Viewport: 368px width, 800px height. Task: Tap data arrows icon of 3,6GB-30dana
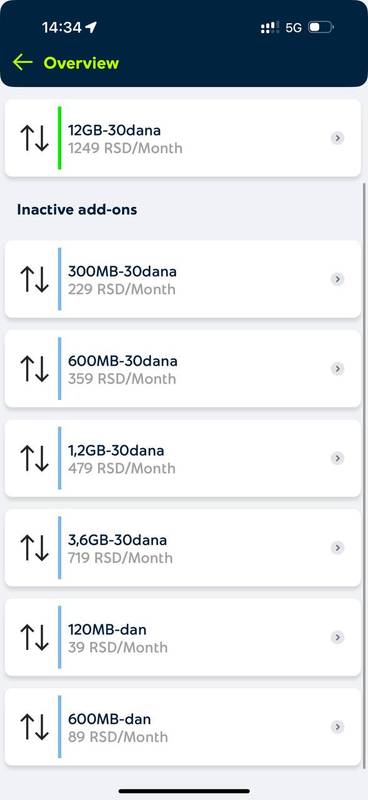click(34, 548)
